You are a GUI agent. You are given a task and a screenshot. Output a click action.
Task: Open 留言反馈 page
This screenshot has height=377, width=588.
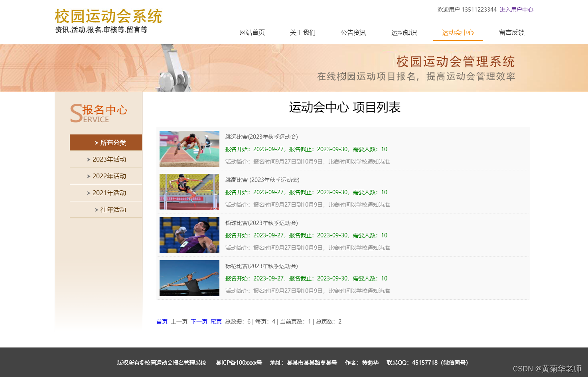[x=512, y=33]
